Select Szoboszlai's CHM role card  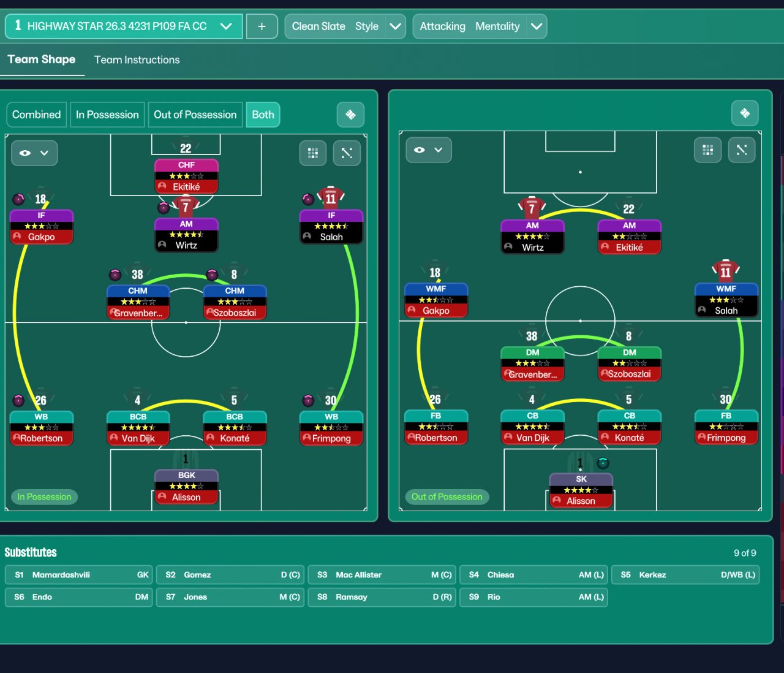235,302
